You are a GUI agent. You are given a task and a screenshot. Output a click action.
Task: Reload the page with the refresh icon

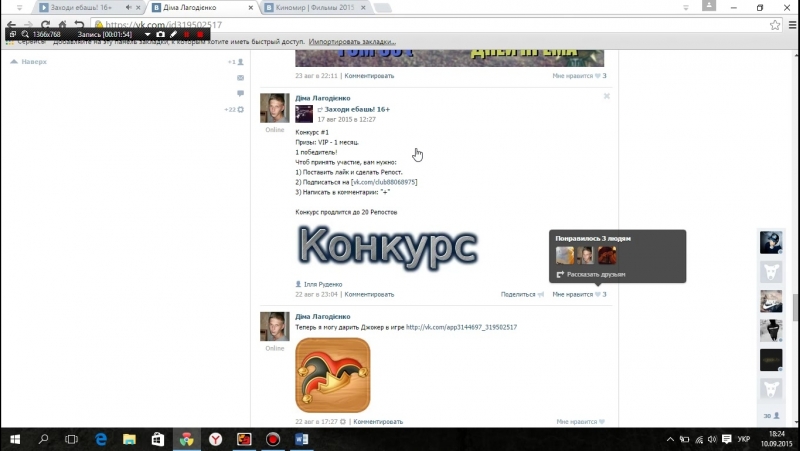[45, 24]
